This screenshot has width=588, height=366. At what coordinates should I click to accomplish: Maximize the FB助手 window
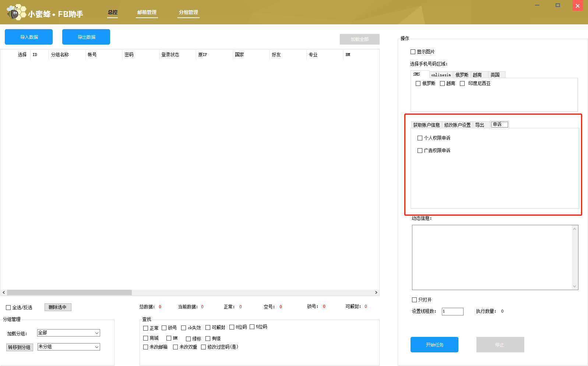click(558, 5)
